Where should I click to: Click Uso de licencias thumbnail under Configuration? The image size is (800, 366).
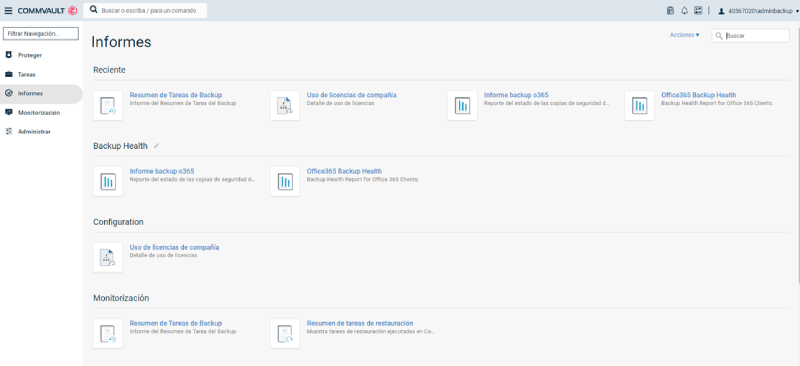[108, 257]
